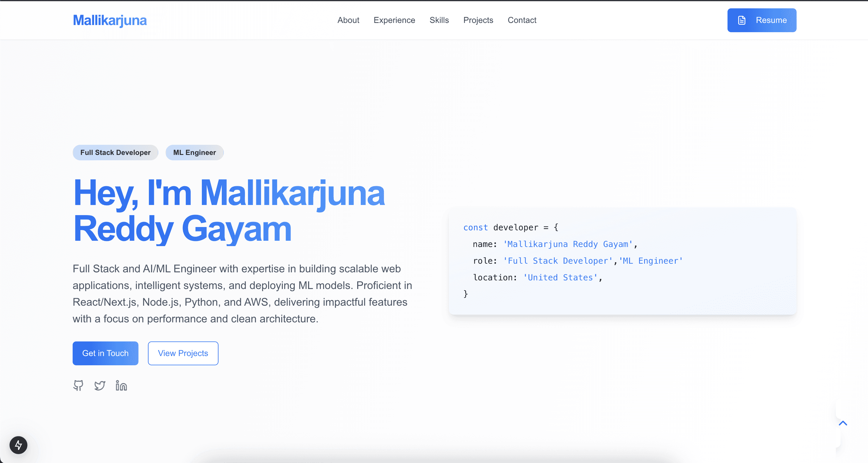Navigate to the Skills section
The image size is (868, 463).
click(x=439, y=20)
